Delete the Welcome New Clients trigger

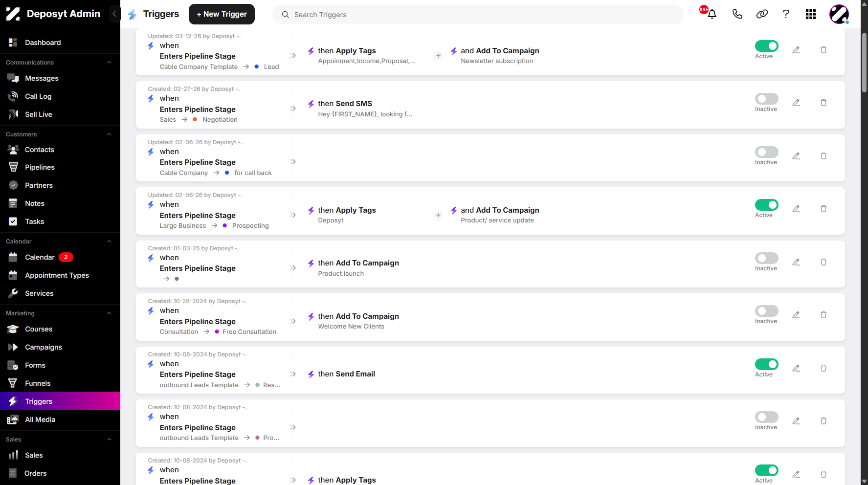(x=823, y=315)
